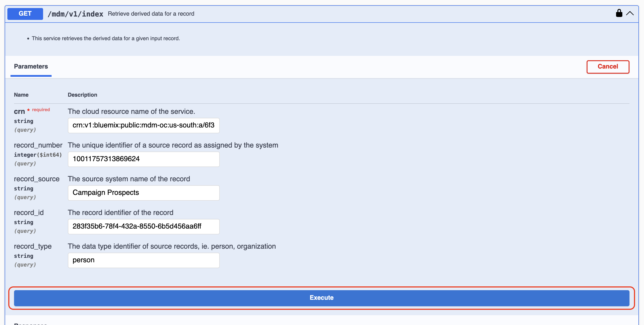Click the Cancel button
The width and height of the screenshot is (644, 325).
coord(608,67)
